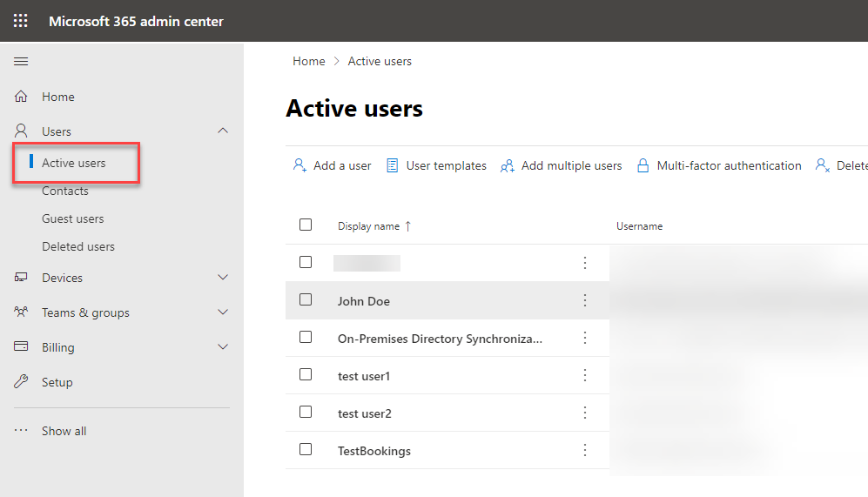Go to Active users in sidebar
The width and height of the screenshot is (868, 497).
74,163
